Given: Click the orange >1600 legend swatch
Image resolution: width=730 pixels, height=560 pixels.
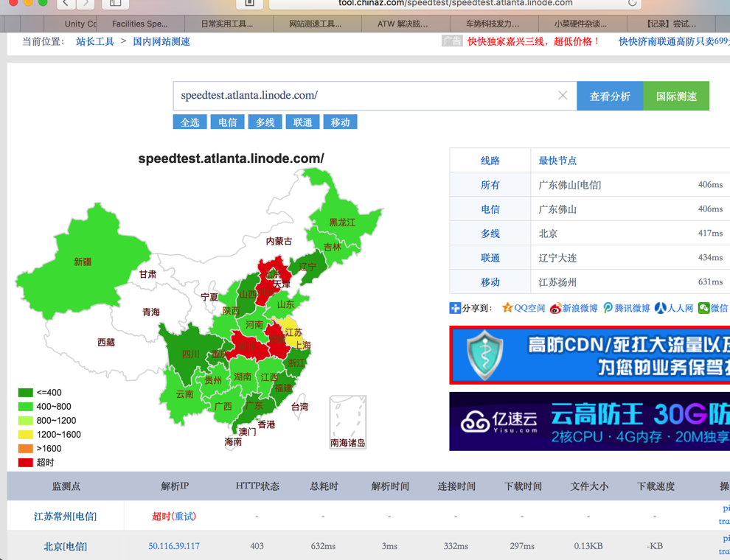Looking at the screenshot, I should (26, 449).
